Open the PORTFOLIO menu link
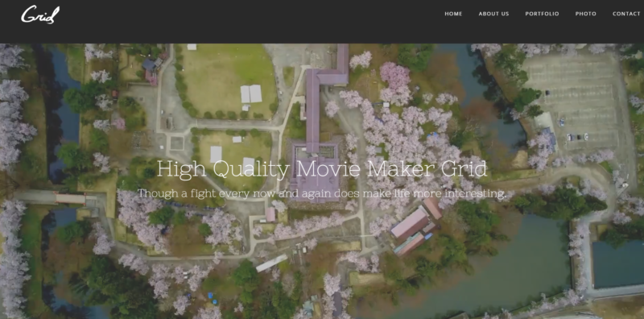The image size is (644, 319). (542, 14)
